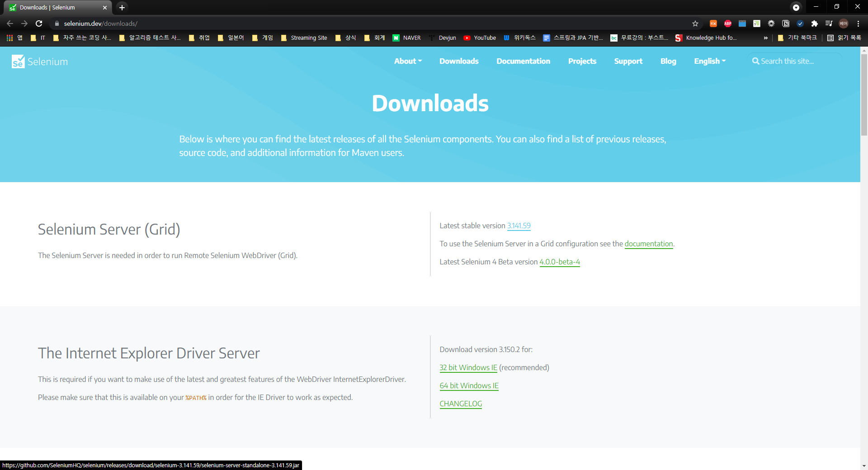This screenshot has width=868, height=470.
Task: Click the search magnifier icon on the site
Action: [755, 61]
